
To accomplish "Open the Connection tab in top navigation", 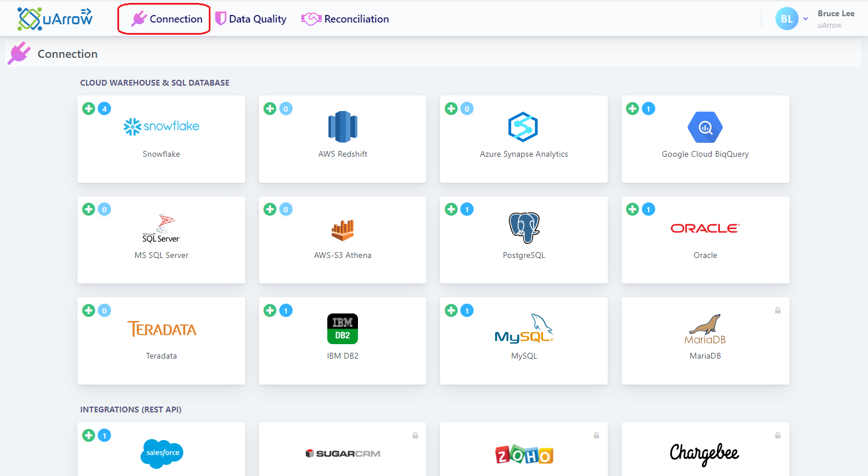I will [167, 19].
